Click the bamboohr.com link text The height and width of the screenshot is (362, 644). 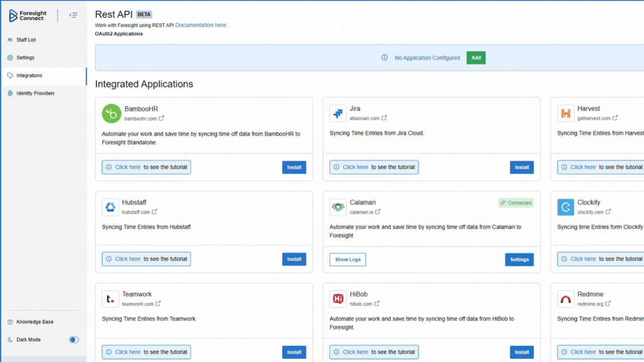point(140,118)
